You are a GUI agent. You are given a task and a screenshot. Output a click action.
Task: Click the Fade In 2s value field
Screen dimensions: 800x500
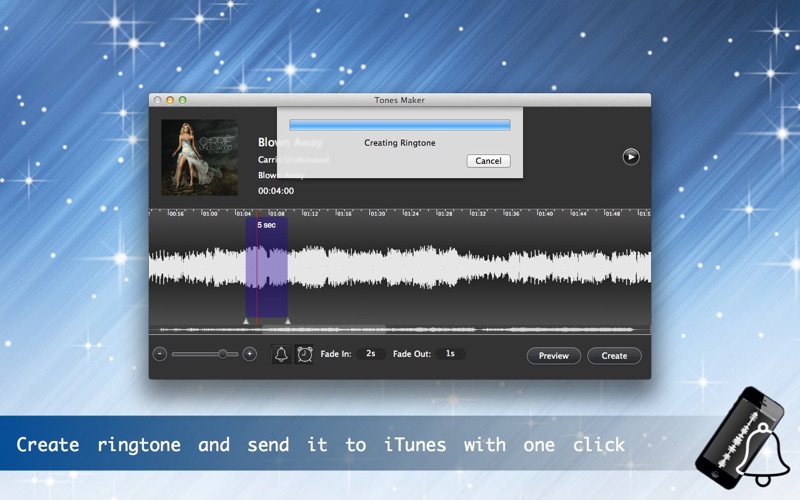pyautogui.click(x=370, y=354)
